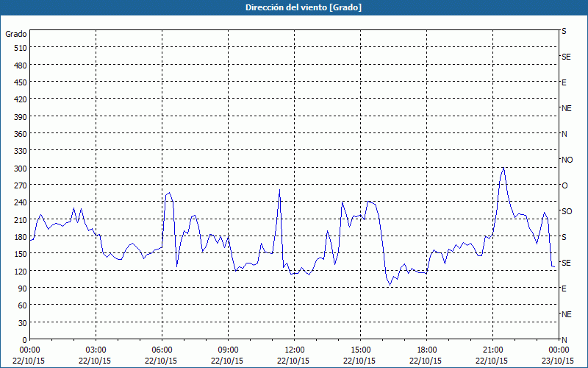Screen dimensions: 588x368
Task: Select the 'E' compass label level with 90
Action: pos(564,289)
